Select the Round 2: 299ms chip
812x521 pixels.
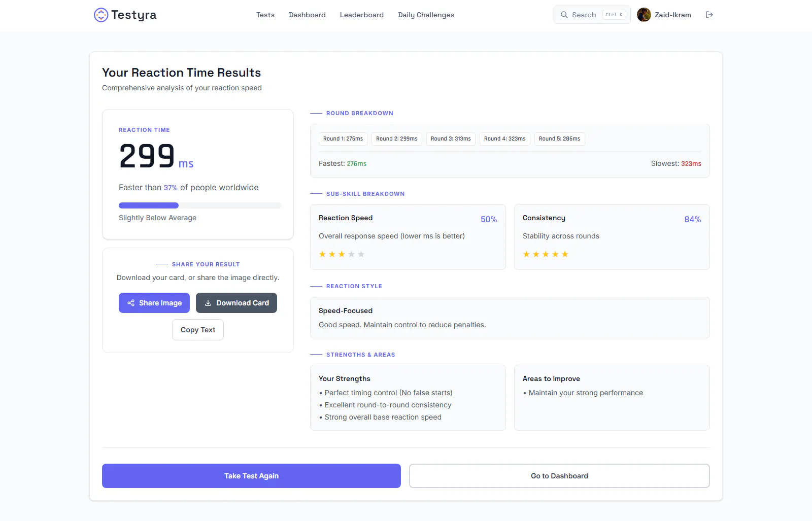[x=397, y=139]
